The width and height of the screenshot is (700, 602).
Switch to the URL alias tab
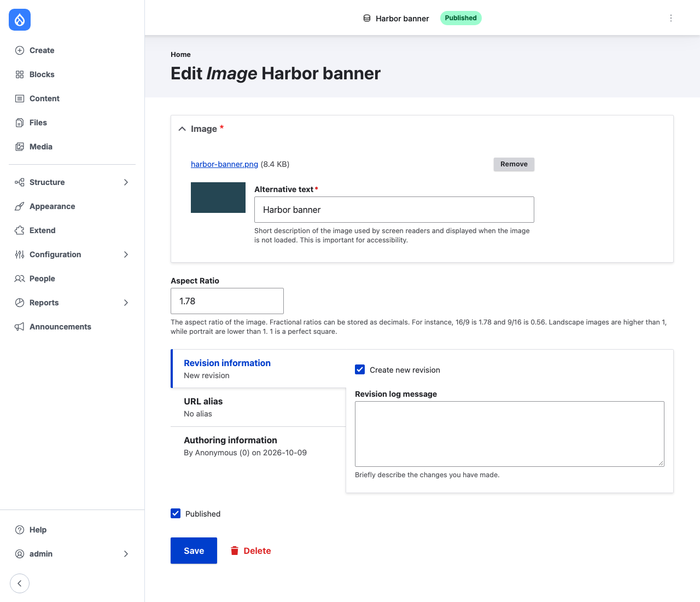[x=258, y=407]
